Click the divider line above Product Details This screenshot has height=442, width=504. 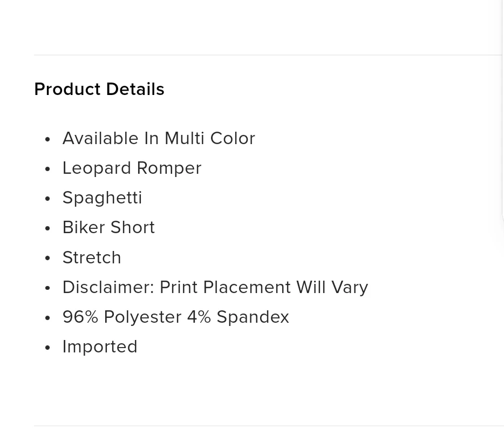(268, 55)
